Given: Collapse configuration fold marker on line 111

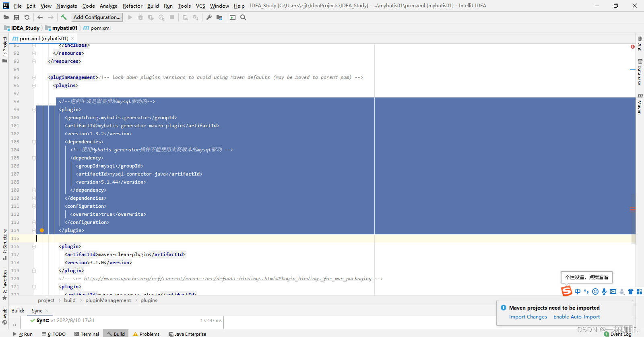Looking at the screenshot, I should coord(34,206).
